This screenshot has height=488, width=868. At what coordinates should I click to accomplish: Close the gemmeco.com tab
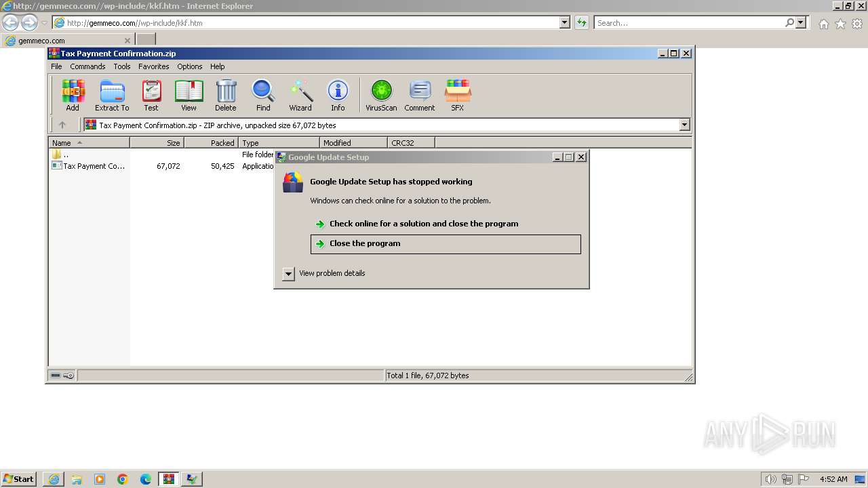pos(127,41)
